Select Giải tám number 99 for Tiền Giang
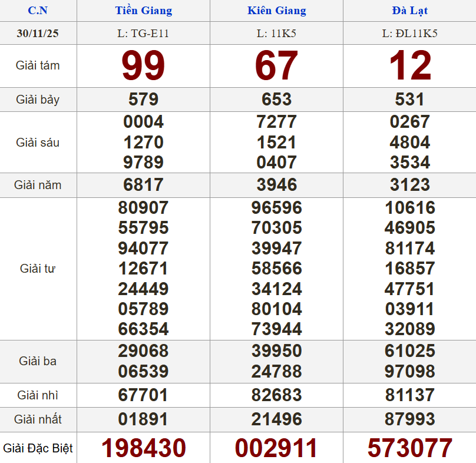The width and height of the screenshot is (476, 463). [143, 65]
